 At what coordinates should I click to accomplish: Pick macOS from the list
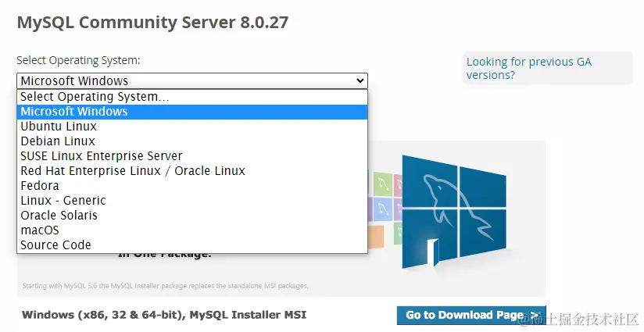point(192,230)
